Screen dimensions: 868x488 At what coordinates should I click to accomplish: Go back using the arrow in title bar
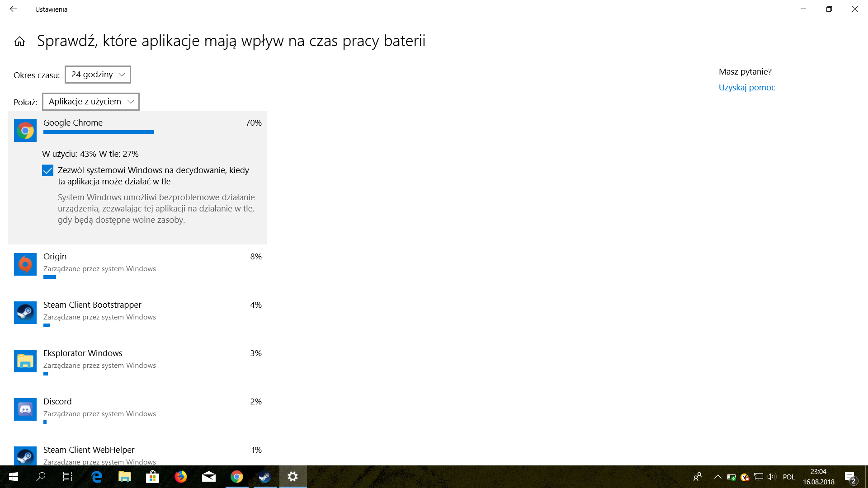click(13, 9)
